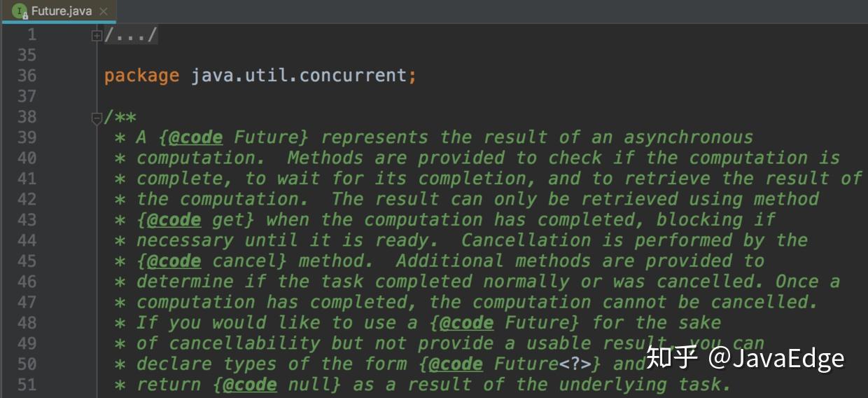868x398 pixels.
Task: Click line number 51 in the gutter
Action: (x=27, y=385)
